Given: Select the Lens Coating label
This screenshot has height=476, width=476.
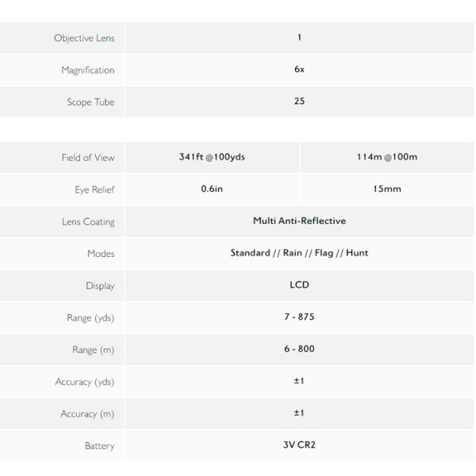Looking at the screenshot, I should (88, 222).
